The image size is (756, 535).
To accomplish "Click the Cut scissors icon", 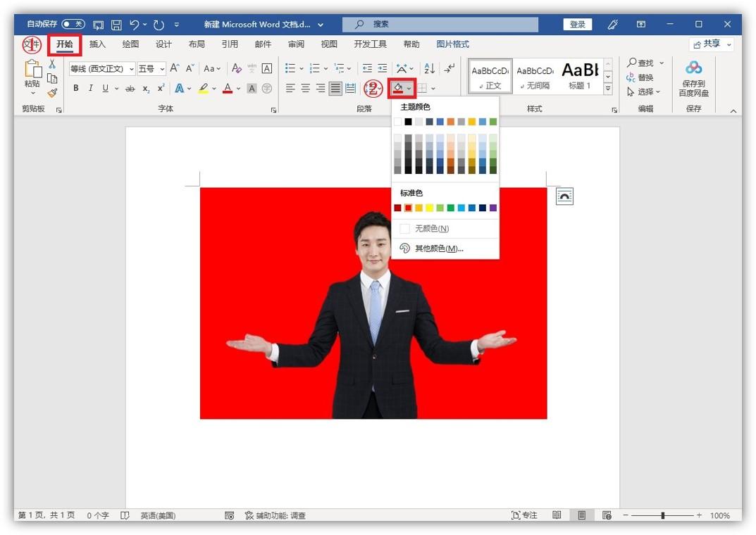I will click(52, 64).
